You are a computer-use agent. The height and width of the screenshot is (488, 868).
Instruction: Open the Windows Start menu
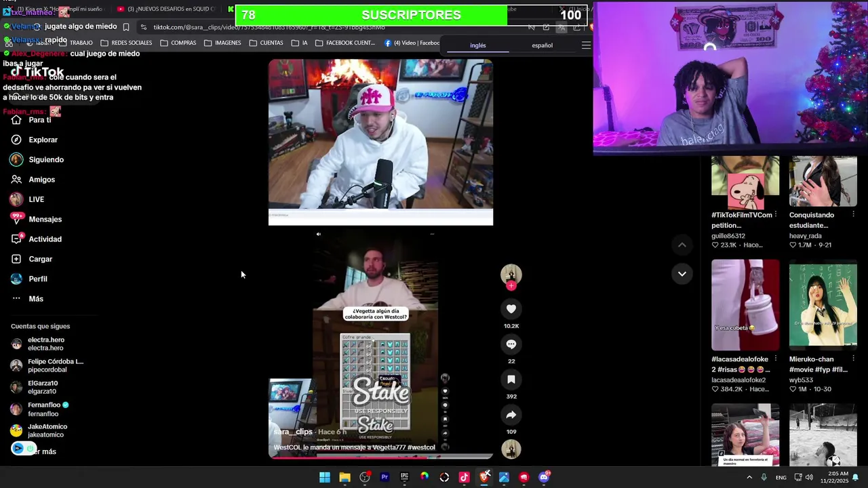click(x=325, y=477)
